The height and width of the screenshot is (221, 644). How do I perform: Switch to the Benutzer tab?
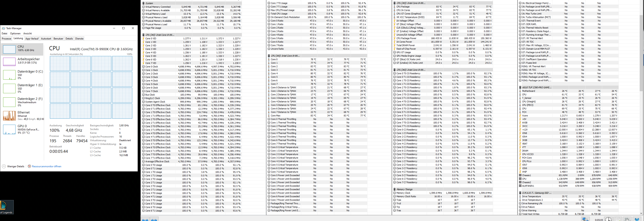pos(58,39)
